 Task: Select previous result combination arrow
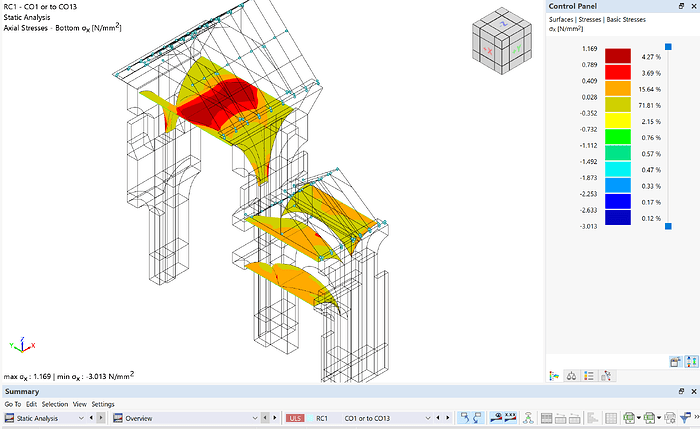click(438, 418)
